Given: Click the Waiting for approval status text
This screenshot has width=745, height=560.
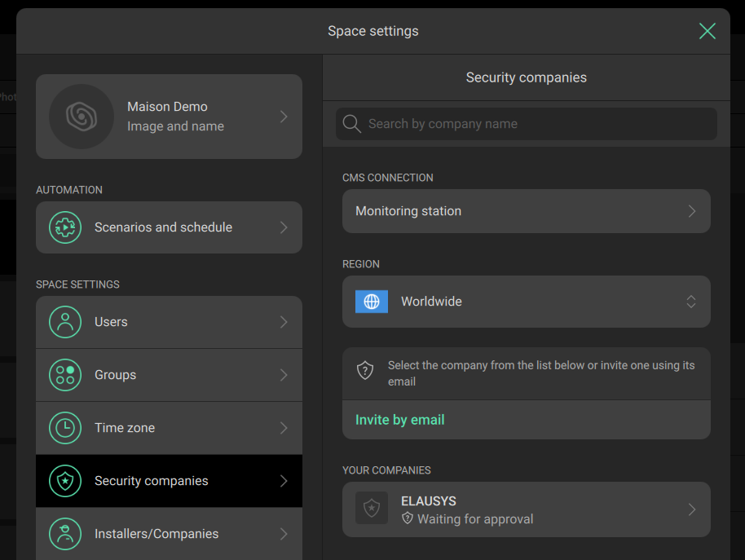Looking at the screenshot, I should pos(475,519).
